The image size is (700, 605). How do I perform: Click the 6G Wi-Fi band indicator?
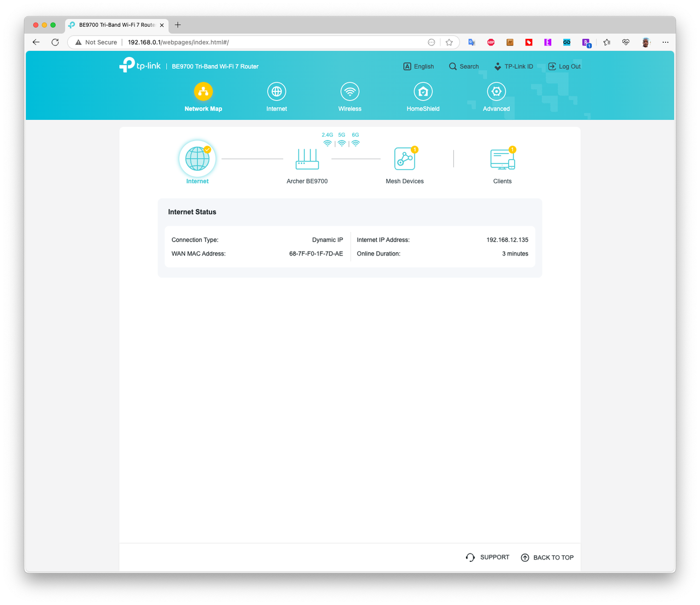[355, 139]
